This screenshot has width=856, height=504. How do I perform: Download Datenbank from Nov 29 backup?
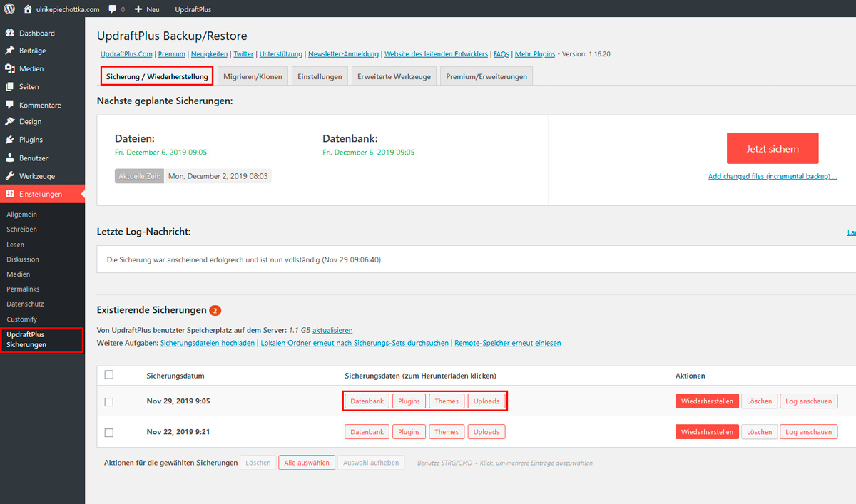coord(367,401)
